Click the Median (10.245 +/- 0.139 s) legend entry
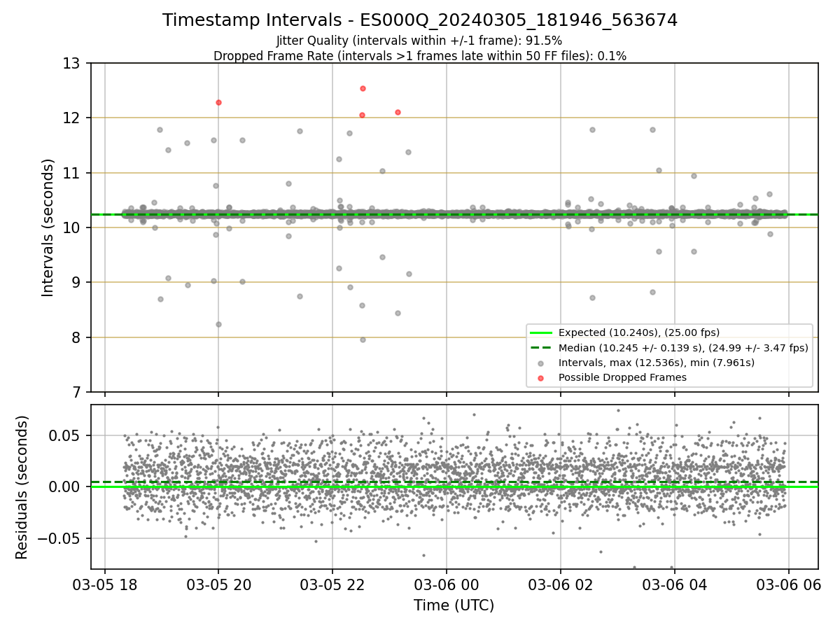The height and width of the screenshot is (630, 840). (x=669, y=347)
